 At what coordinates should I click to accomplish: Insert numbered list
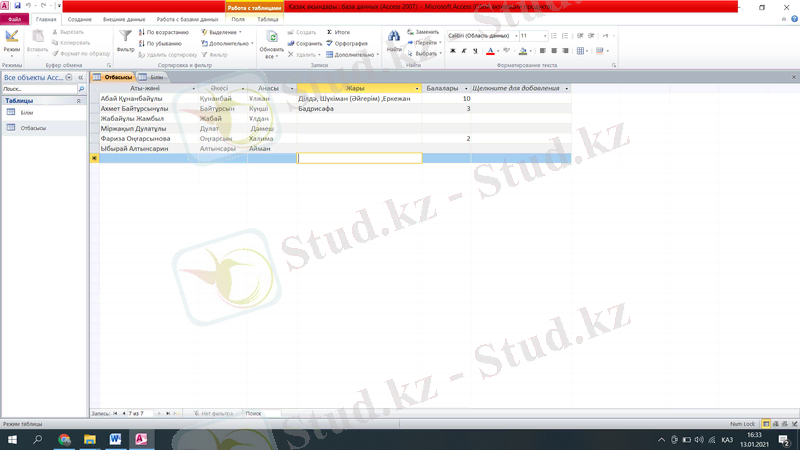click(565, 36)
